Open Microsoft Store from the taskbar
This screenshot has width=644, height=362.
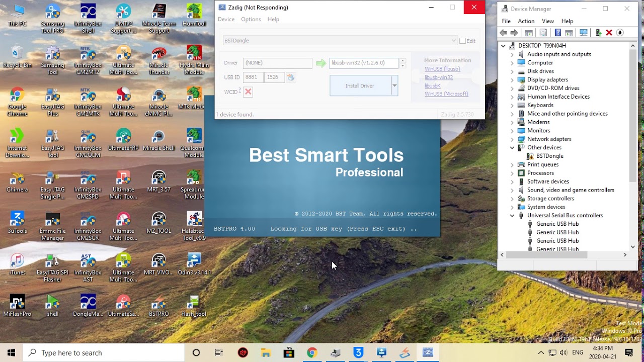[x=289, y=353]
